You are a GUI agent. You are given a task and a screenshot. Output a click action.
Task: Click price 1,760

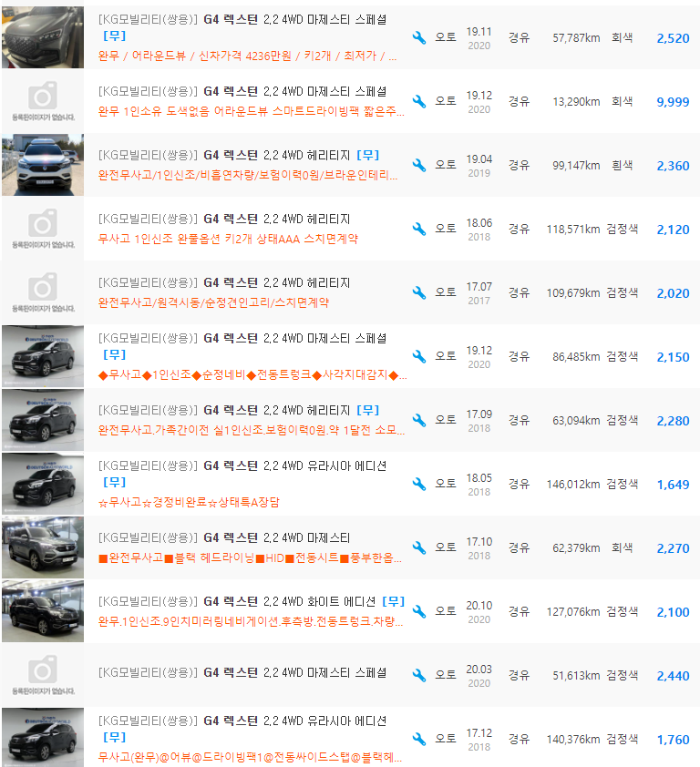(673, 740)
